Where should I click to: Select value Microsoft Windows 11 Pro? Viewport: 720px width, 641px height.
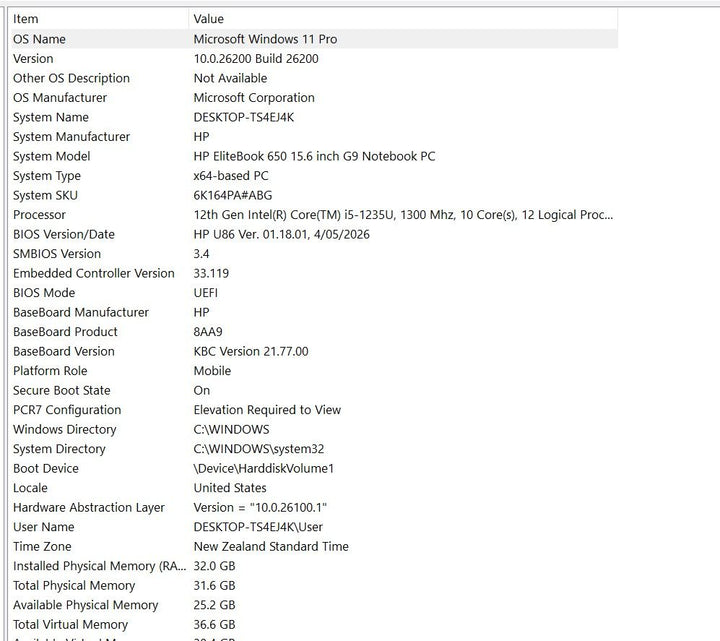click(265, 39)
